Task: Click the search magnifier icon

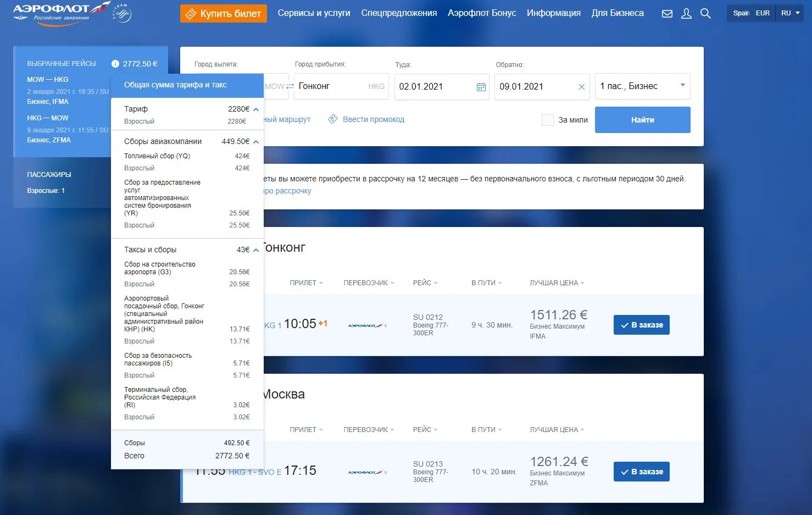Action: [705, 14]
